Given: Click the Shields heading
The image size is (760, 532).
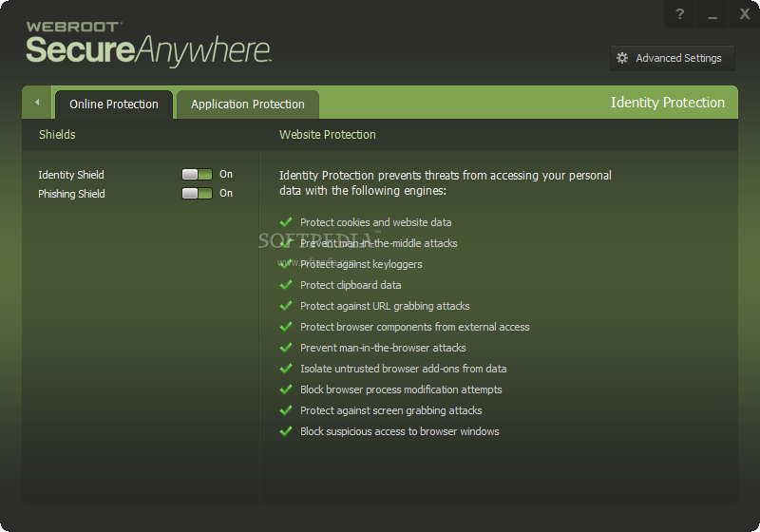Looking at the screenshot, I should point(57,134).
